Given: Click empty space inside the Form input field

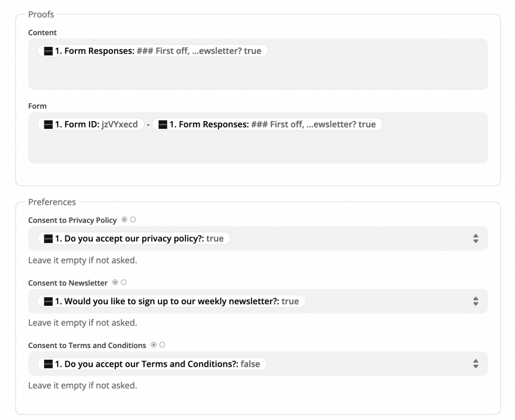Looking at the screenshot, I should pos(257,147).
